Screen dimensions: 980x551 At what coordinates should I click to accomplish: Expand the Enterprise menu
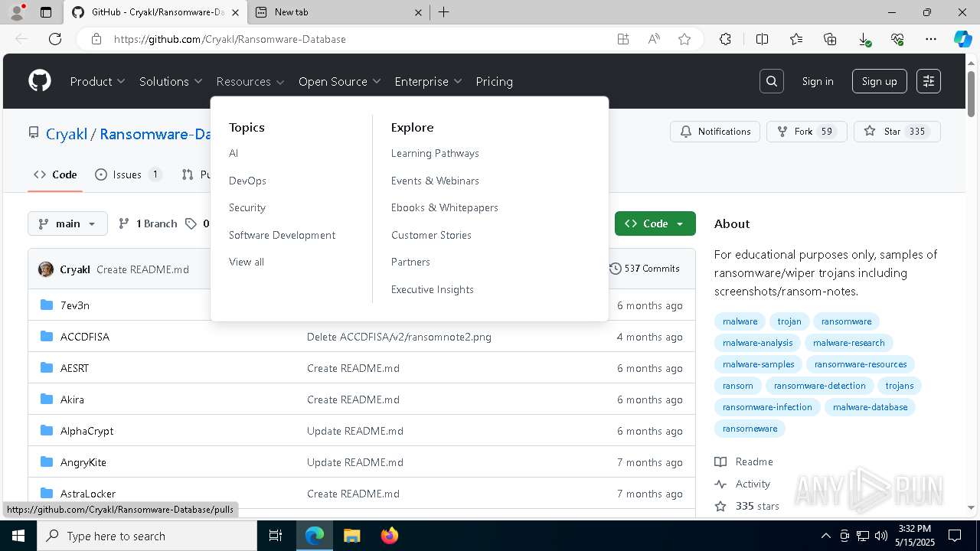pos(428,81)
